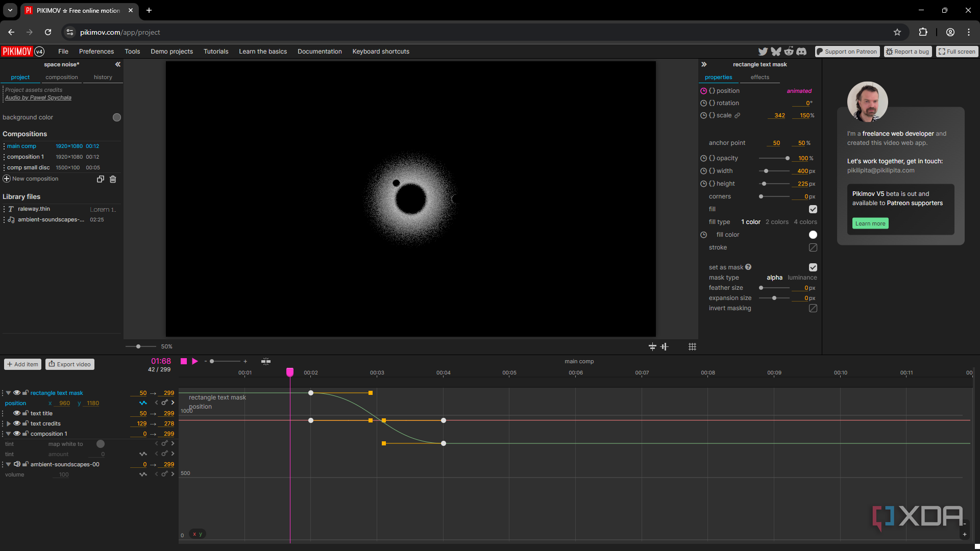The image size is (980, 551).
Task: Expand the text credits layer
Action: (9, 423)
